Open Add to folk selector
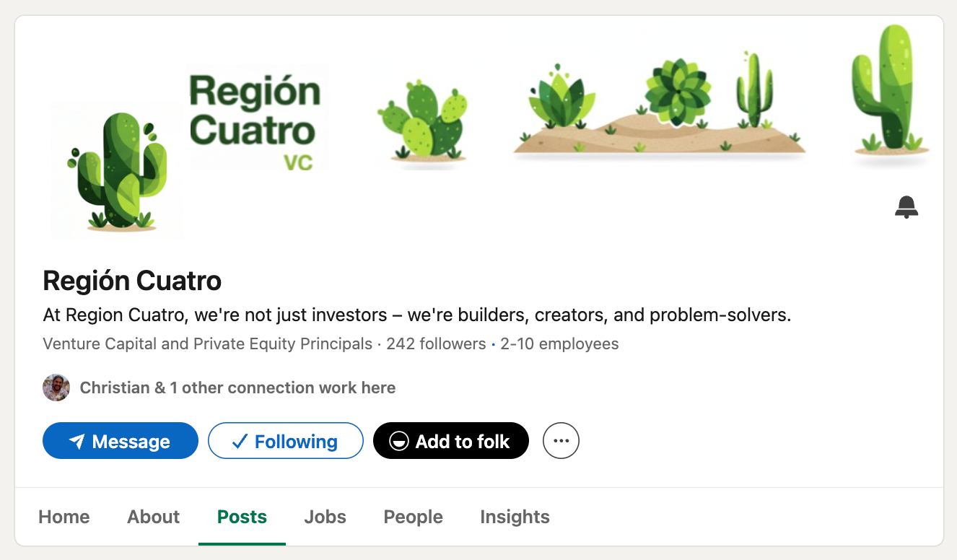Viewport: 957px width, 560px height. click(450, 440)
